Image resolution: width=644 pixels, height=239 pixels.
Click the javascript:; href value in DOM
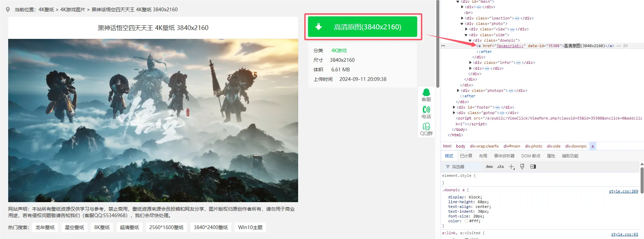[x=510, y=46]
